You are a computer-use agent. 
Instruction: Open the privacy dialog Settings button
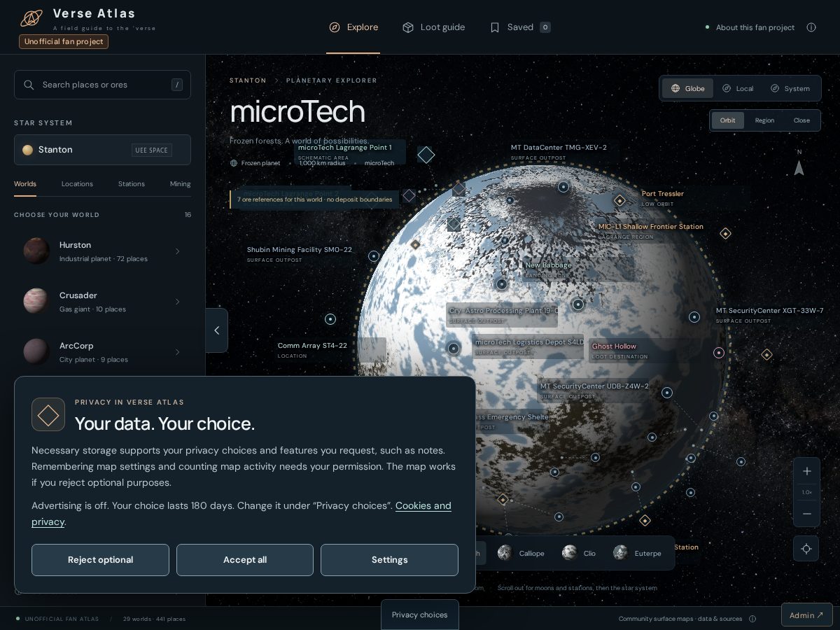pos(389,560)
